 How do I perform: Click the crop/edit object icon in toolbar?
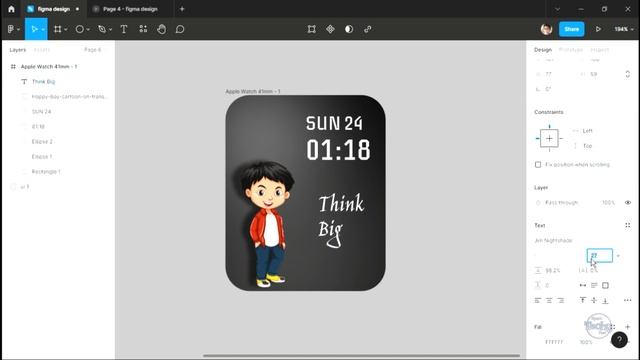[311, 29]
